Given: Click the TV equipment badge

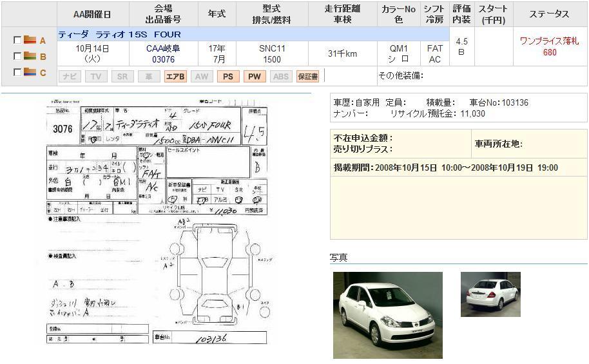Looking at the screenshot, I should pos(96,76).
